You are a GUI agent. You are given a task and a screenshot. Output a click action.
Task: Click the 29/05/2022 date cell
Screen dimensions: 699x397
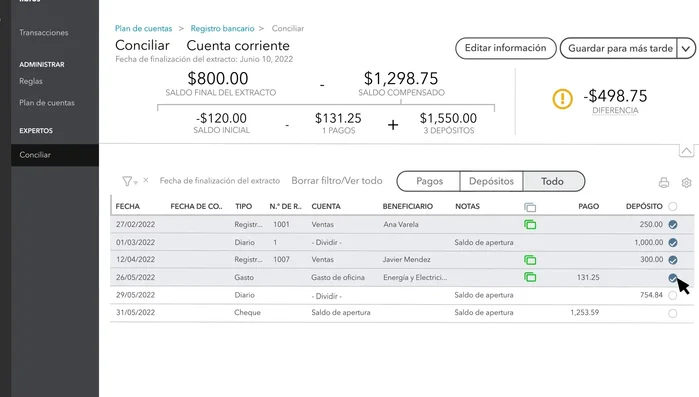(x=136, y=295)
